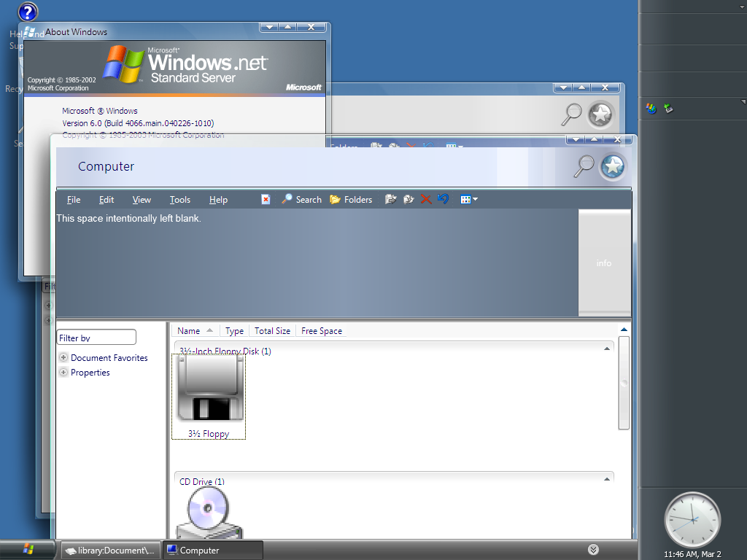
Task: Click the Copy To folder toolbar icon
Action: coord(409,199)
